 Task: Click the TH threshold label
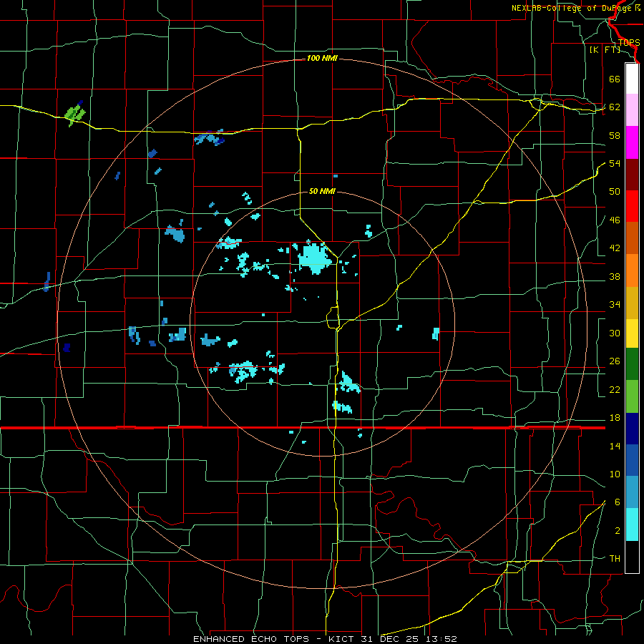click(615, 559)
